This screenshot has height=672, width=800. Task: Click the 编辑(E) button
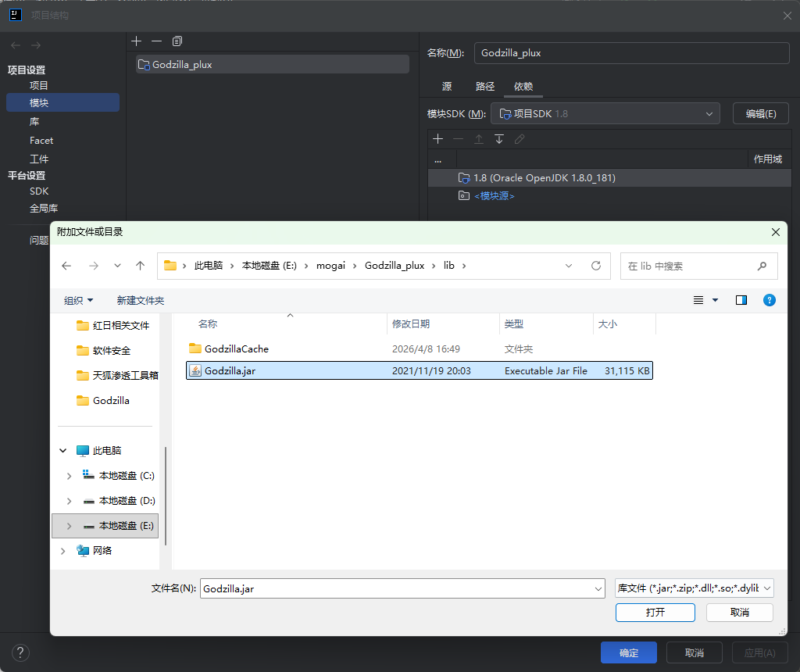[761, 114]
